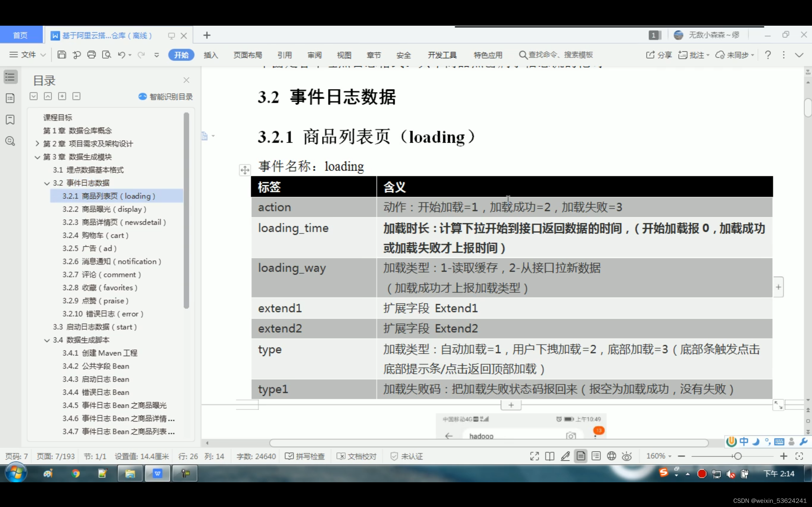Image resolution: width=812 pixels, height=507 pixels.
Task: Toggle 拼写检查 spell check in status bar
Action: (x=305, y=456)
